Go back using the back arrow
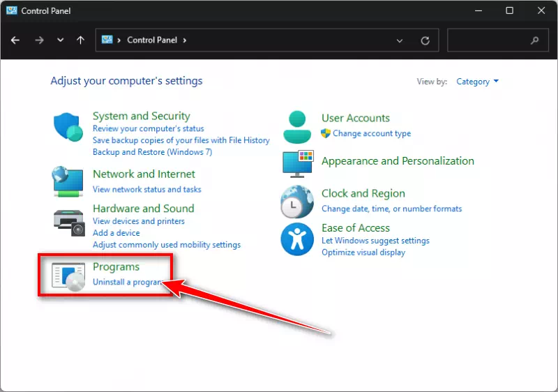Viewport: 558px width, 392px height. [15, 40]
